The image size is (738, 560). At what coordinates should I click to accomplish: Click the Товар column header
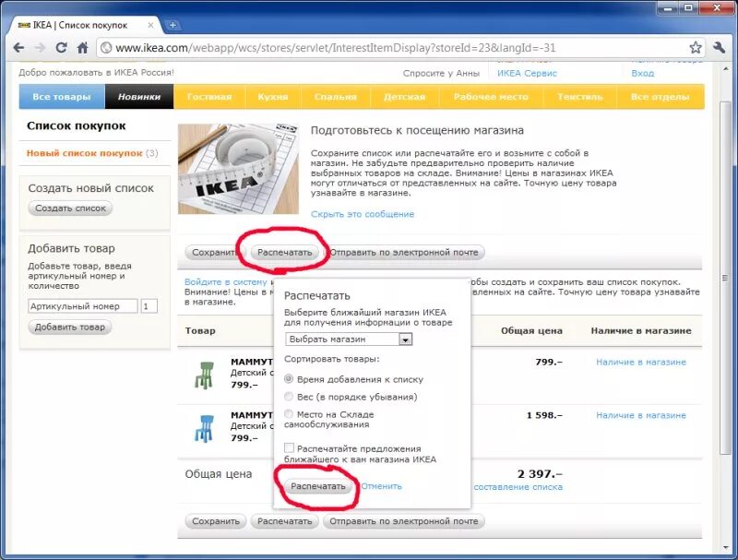pos(200,331)
